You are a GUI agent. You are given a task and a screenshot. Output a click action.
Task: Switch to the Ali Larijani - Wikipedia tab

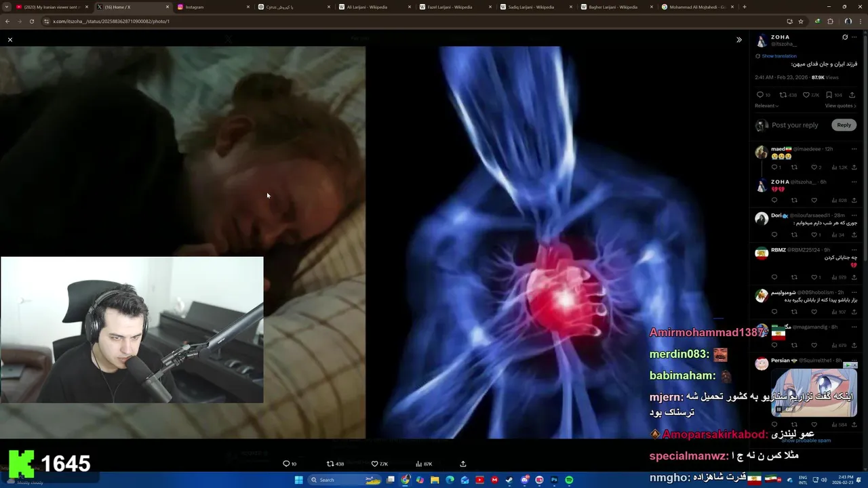[x=374, y=7]
